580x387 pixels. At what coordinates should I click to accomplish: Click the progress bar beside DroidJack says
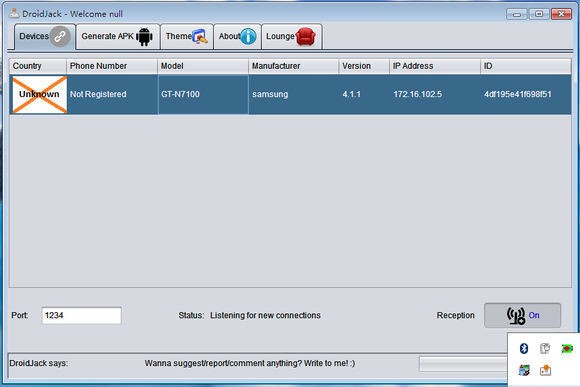click(463, 364)
